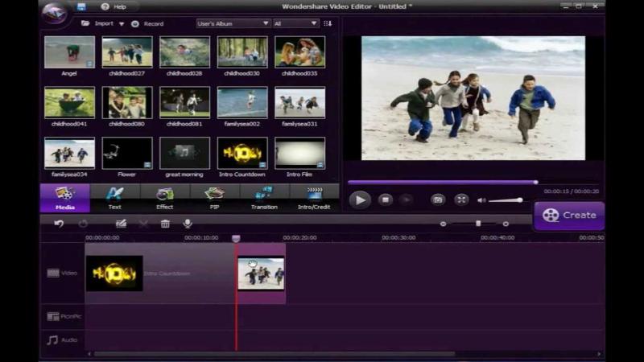The width and height of the screenshot is (644, 362).
Task: Click the PIP track icon
Action: pyautogui.click(x=53, y=316)
